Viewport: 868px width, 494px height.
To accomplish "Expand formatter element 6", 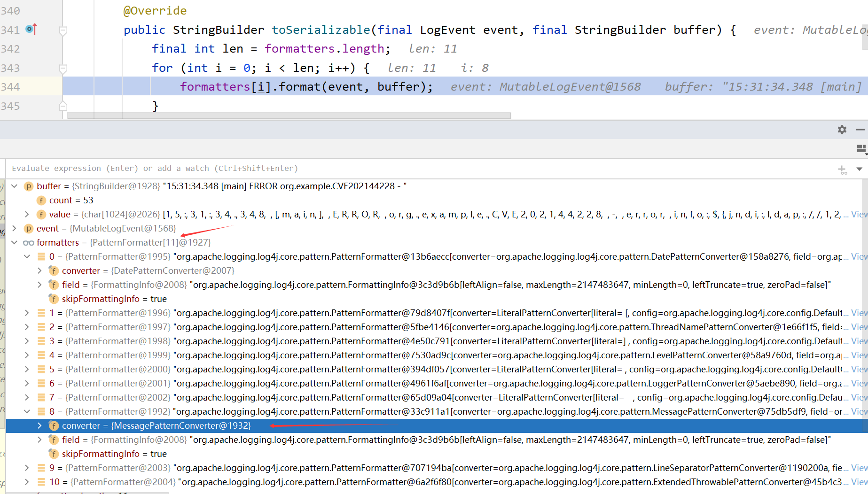I will pos(27,383).
